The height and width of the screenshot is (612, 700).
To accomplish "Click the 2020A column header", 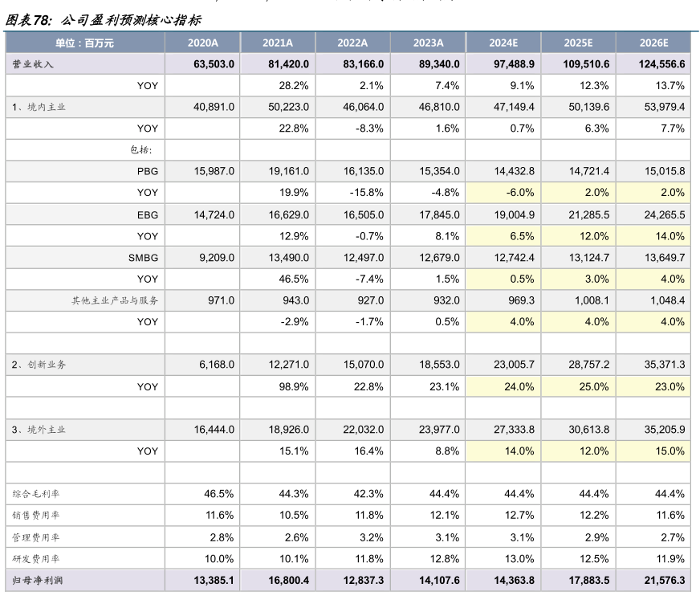I will [202, 43].
